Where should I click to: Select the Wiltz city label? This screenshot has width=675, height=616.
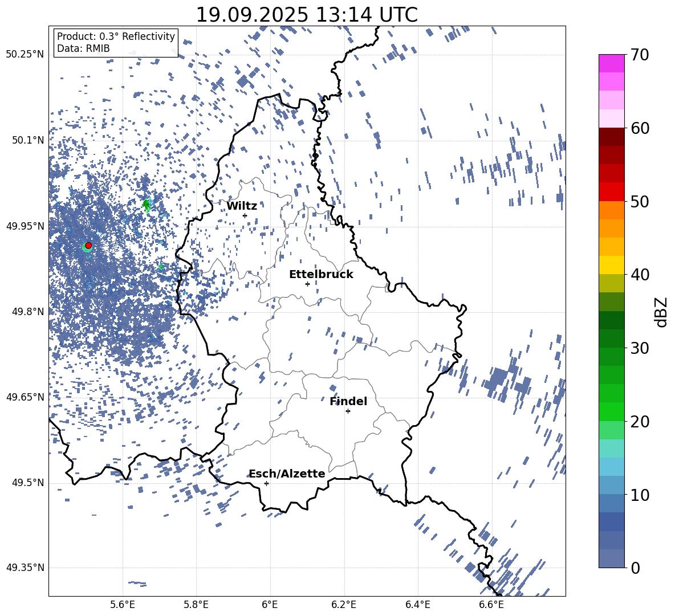[242, 206]
